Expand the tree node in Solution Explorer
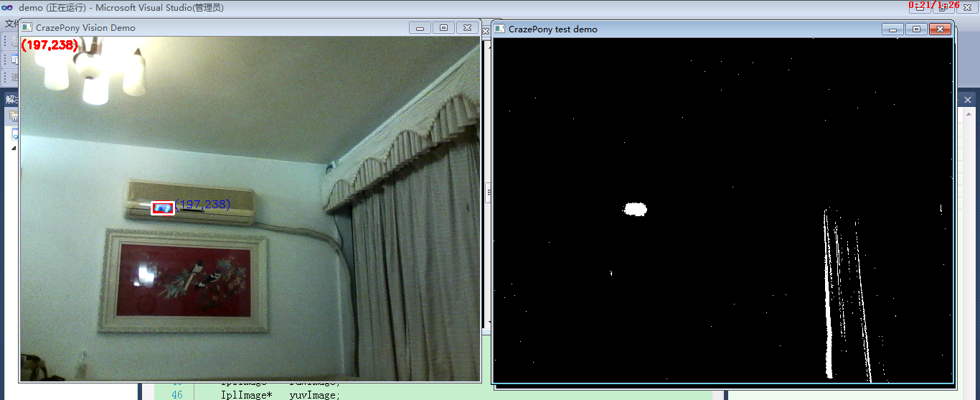 (x=13, y=148)
